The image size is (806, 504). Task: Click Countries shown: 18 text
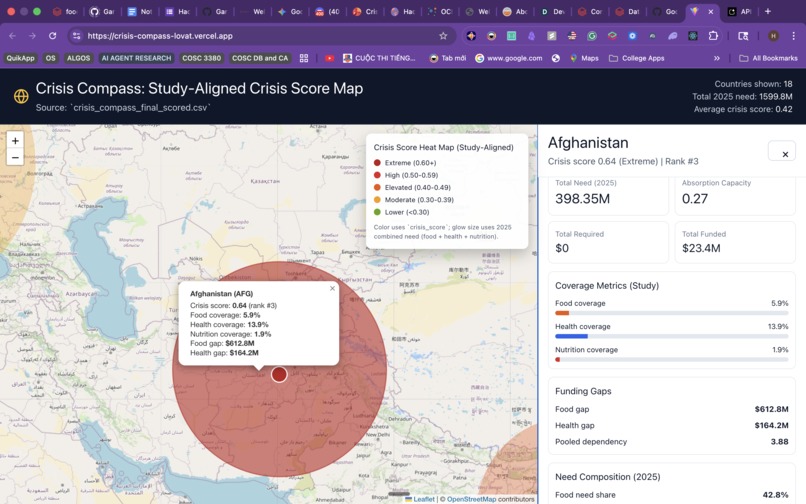[753, 84]
